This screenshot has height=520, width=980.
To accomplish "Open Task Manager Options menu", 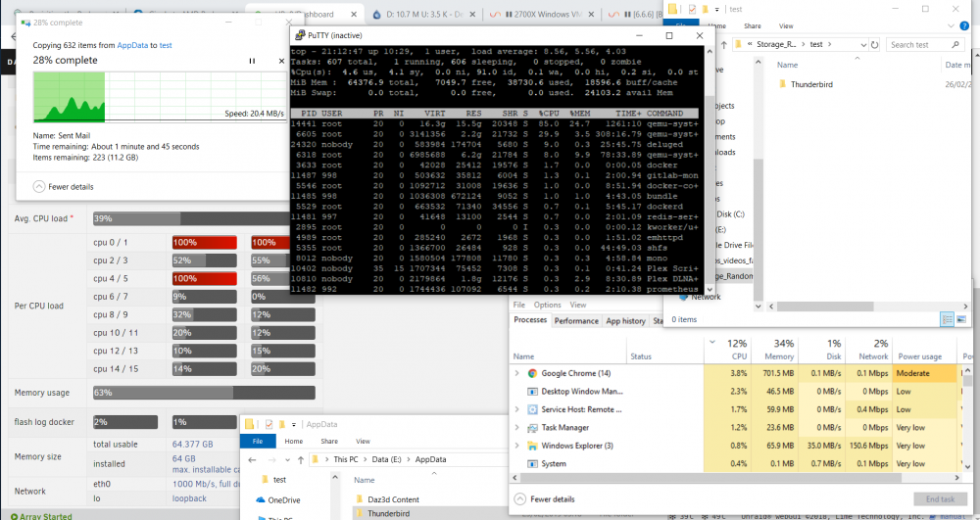I will (x=547, y=305).
